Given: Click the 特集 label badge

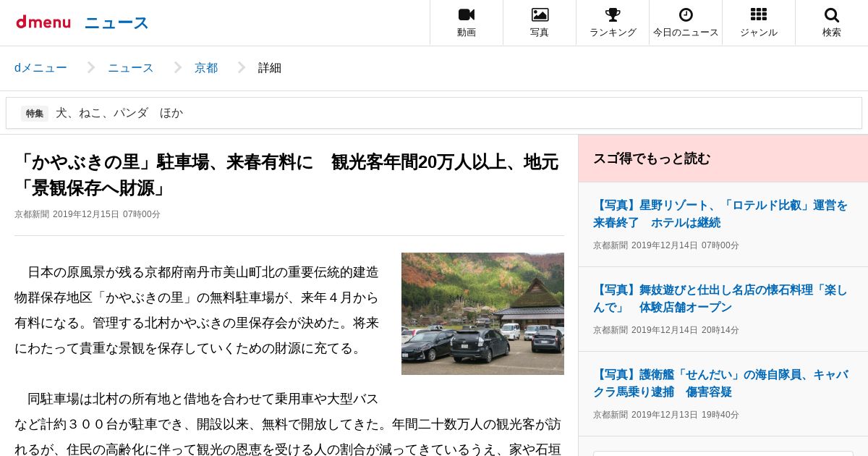Looking at the screenshot, I should (x=35, y=113).
